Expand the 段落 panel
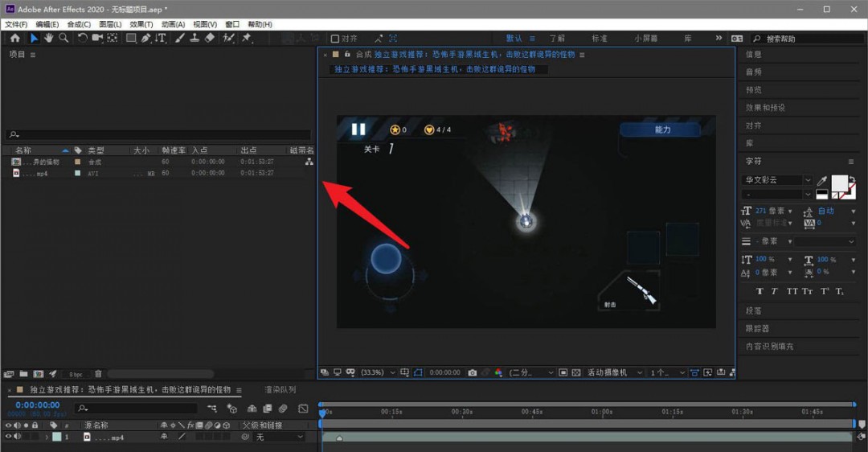 click(x=754, y=310)
